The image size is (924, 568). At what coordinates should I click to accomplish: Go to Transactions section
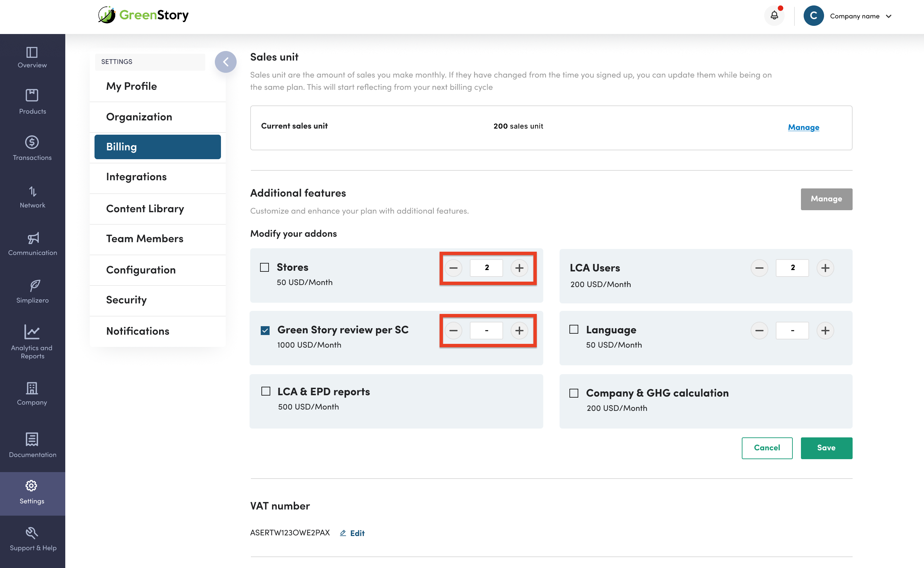(32, 148)
